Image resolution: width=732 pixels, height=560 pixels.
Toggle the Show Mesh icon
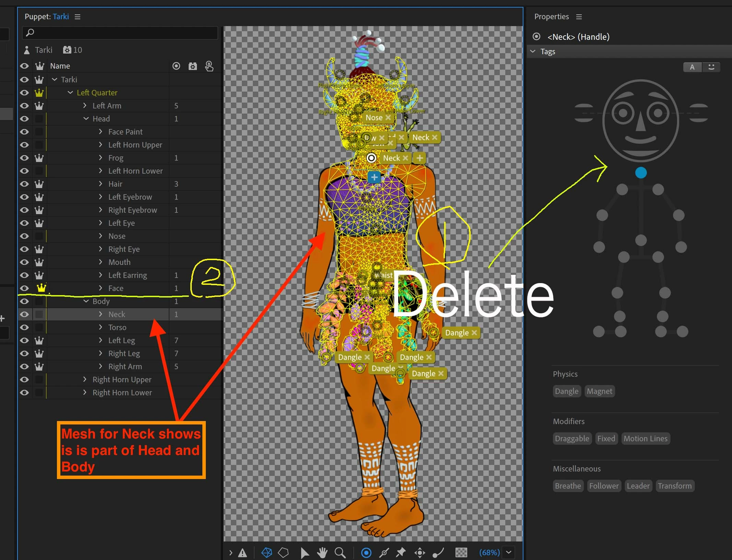pyautogui.click(x=267, y=552)
